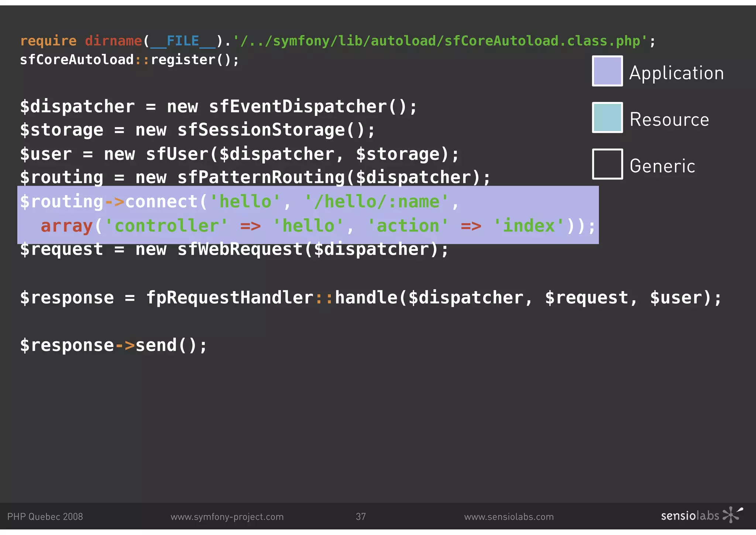Click the $dispatcher = new sfEventDispatcher line
The width and height of the screenshot is (756, 535).
click(218, 107)
